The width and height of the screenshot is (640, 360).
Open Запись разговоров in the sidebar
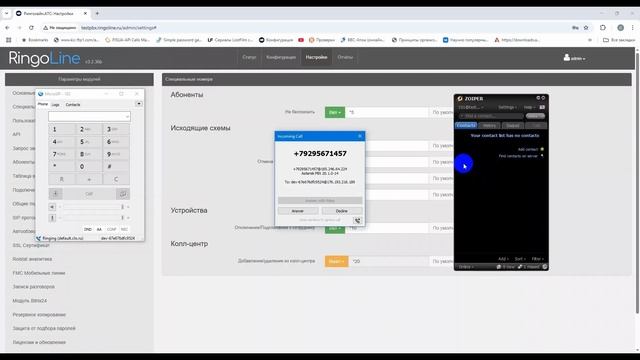[33, 287]
